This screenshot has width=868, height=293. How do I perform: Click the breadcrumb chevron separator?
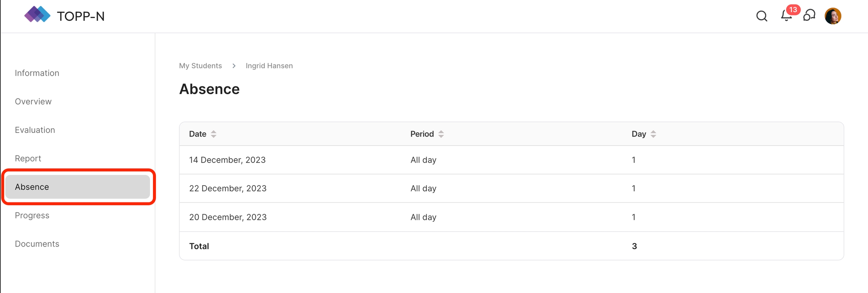coord(234,66)
